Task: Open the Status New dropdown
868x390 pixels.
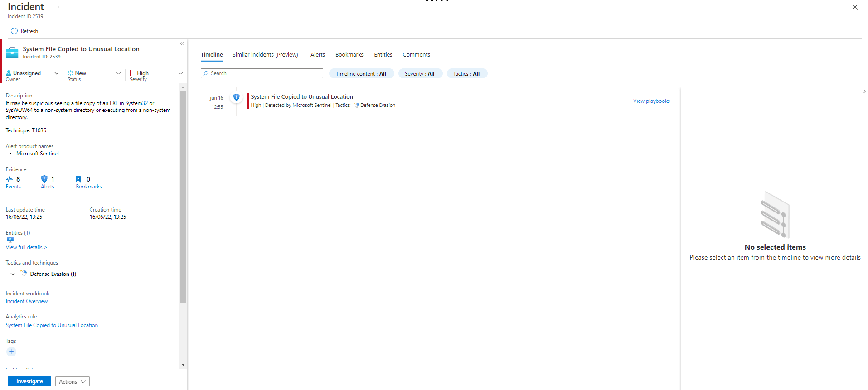Action: click(118, 73)
